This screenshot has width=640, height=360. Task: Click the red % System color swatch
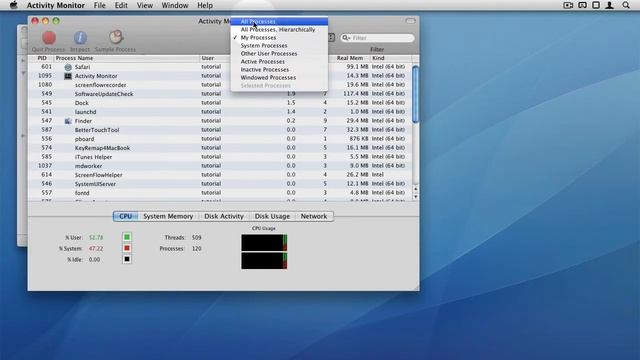127,248
